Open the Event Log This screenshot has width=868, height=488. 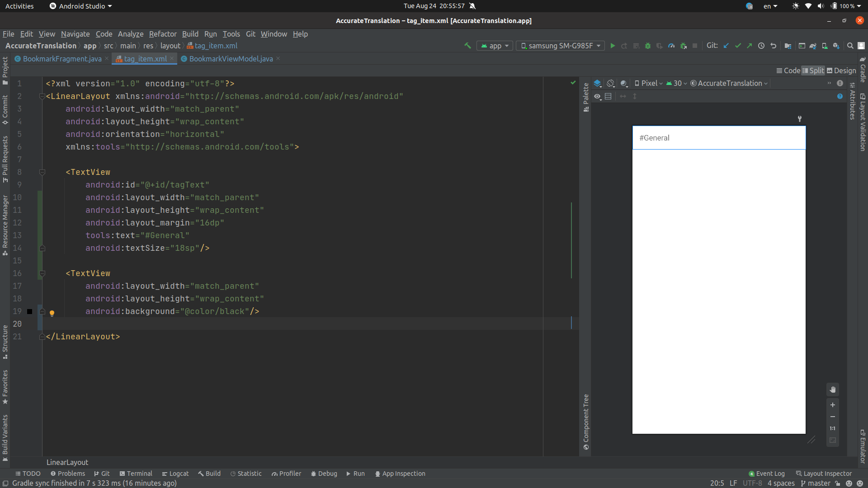point(767,474)
